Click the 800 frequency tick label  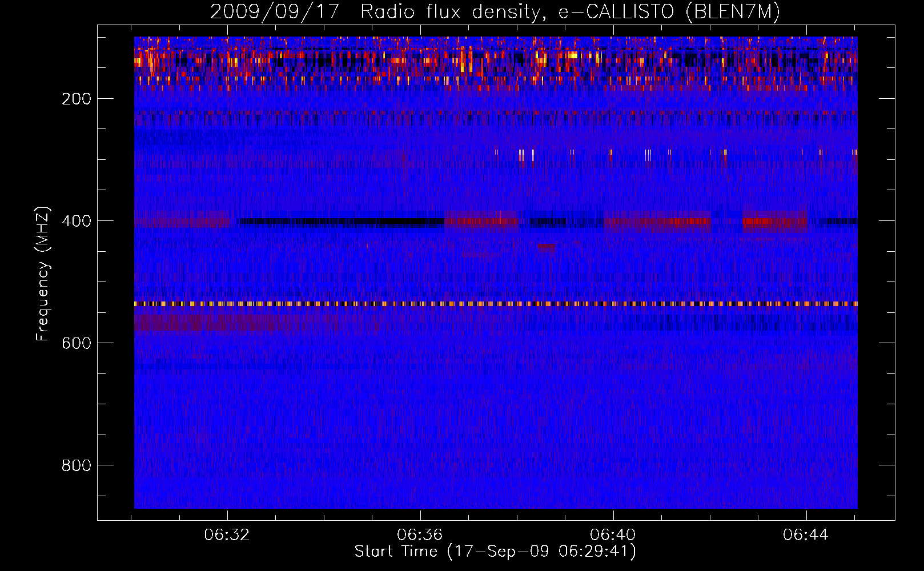pyautogui.click(x=77, y=465)
